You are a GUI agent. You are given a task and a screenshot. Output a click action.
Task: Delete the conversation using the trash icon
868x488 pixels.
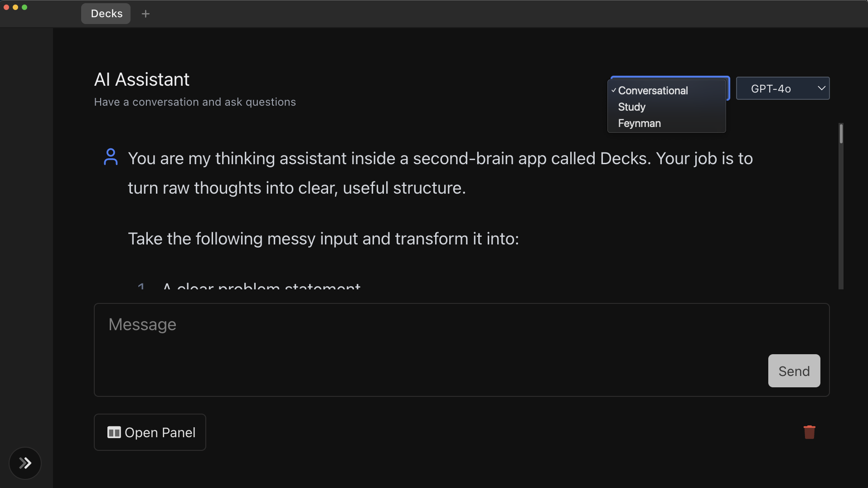[810, 432]
